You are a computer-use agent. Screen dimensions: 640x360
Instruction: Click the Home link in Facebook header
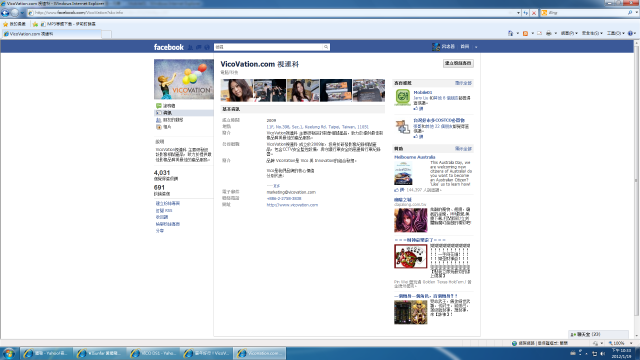(x=465, y=47)
